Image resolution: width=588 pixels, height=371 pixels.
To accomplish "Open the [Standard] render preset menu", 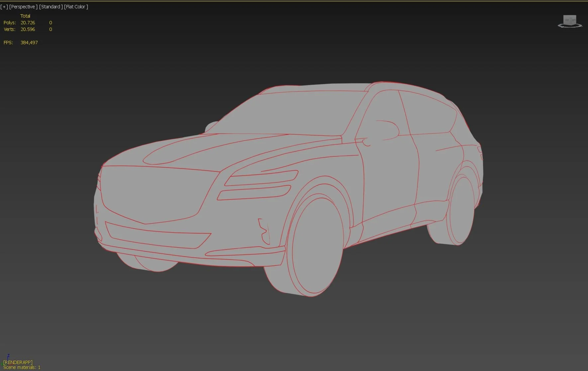I will (50, 6).
